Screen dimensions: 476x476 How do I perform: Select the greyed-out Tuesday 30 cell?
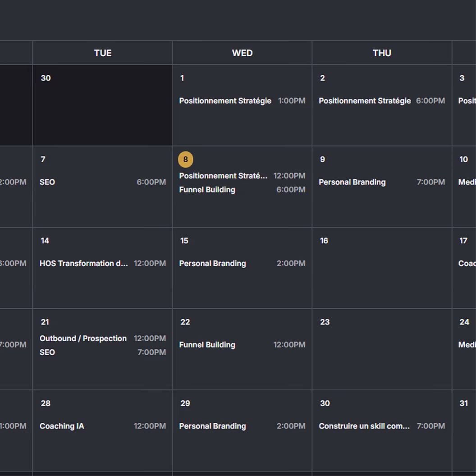tap(103, 105)
